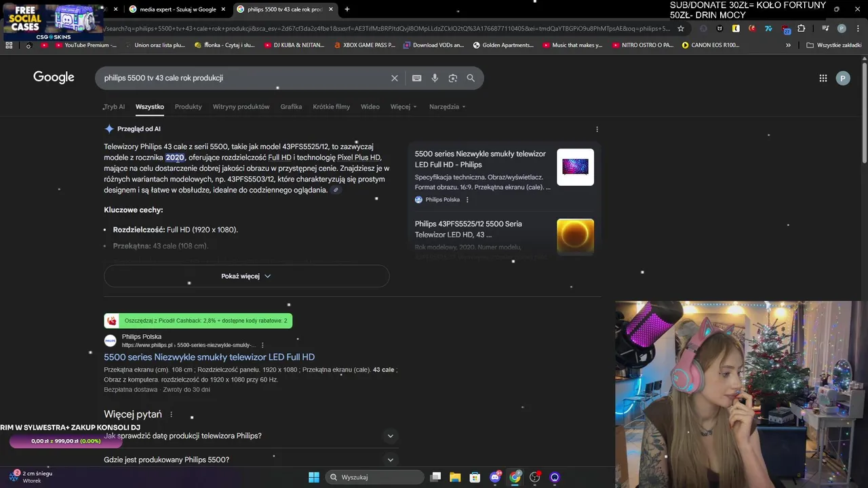Open the Wszystkie zakładki folder

click(x=834, y=45)
